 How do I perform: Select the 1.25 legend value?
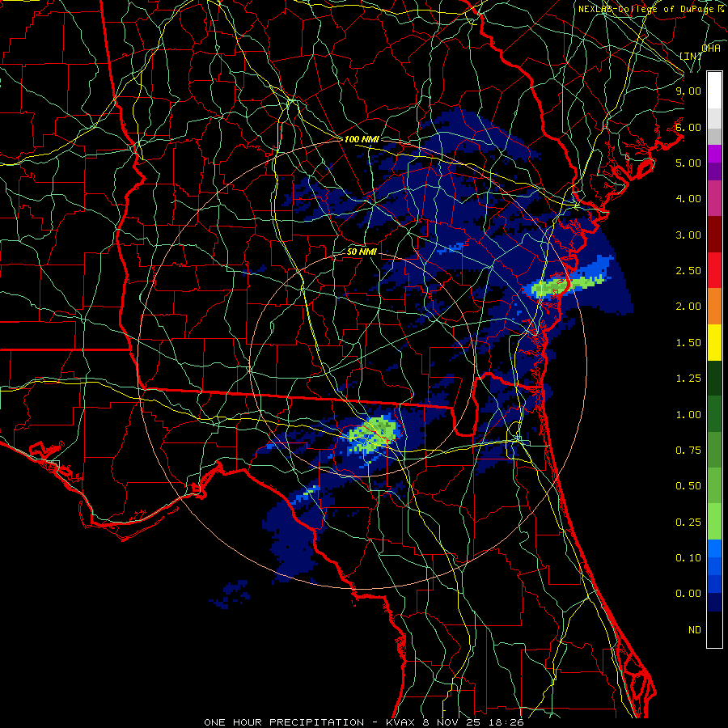point(688,379)
